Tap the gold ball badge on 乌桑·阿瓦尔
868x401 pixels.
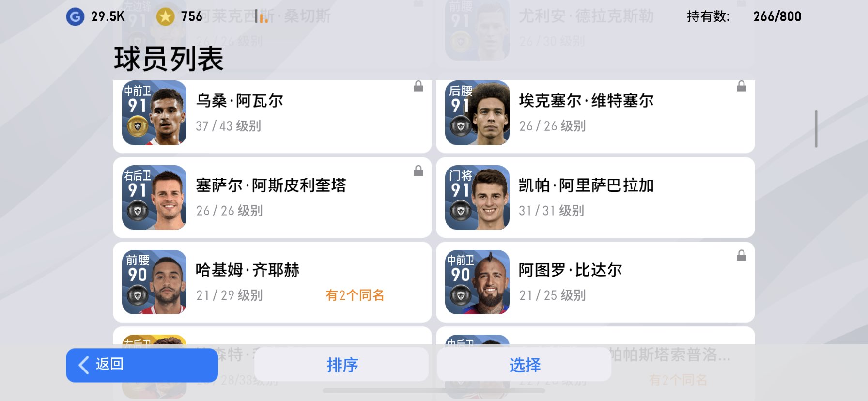click(138, 127)
